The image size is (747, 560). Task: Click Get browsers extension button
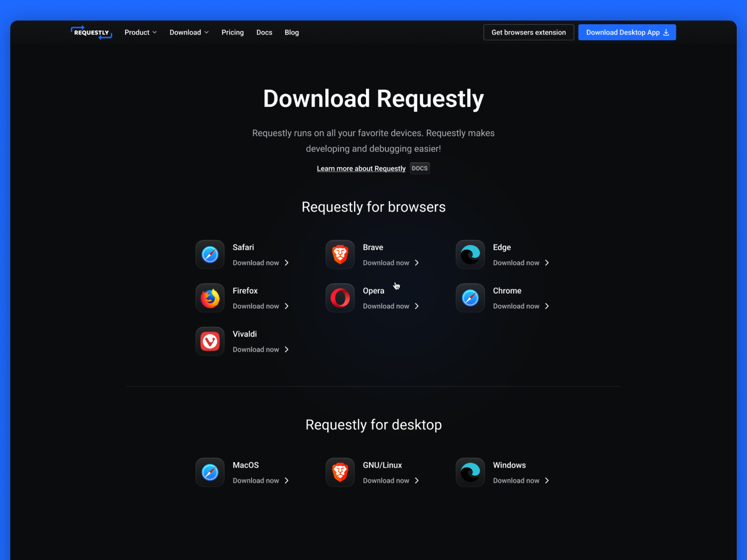529,32
